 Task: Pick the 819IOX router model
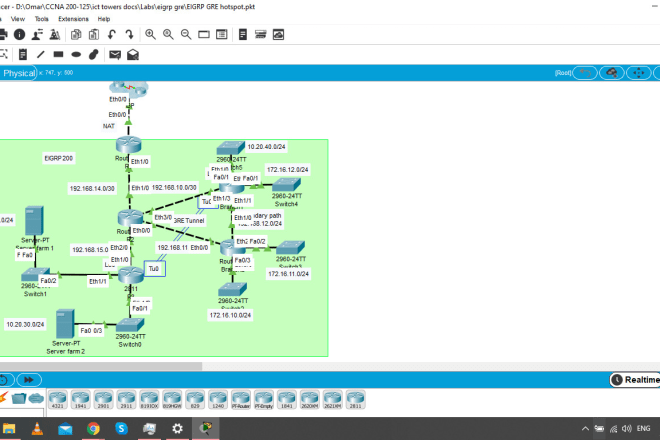click(x=149, y=400)
